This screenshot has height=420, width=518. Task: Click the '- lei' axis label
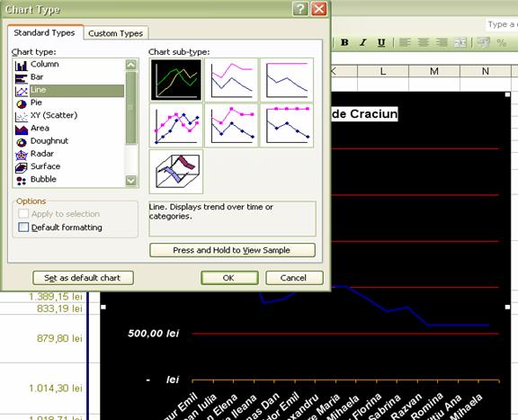click(x=163, y=380)
